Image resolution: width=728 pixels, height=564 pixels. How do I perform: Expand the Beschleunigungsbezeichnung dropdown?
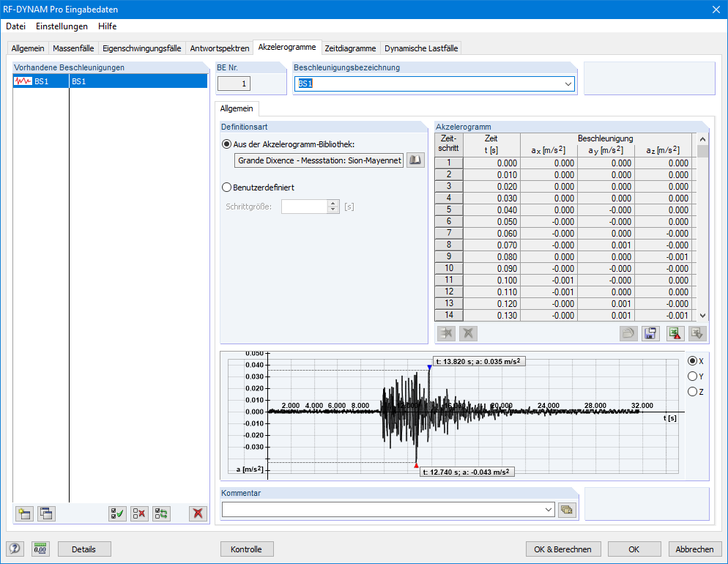pos(568,84)
